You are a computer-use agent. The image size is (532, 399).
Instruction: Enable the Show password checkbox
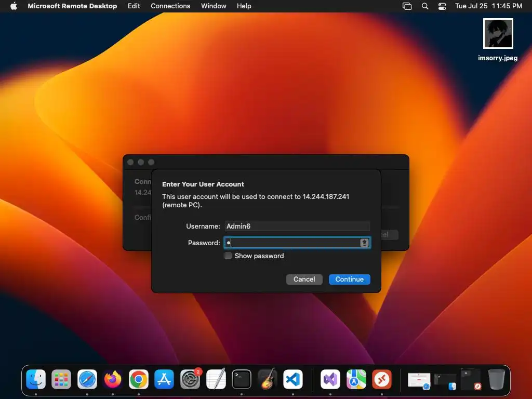[228, 256]
